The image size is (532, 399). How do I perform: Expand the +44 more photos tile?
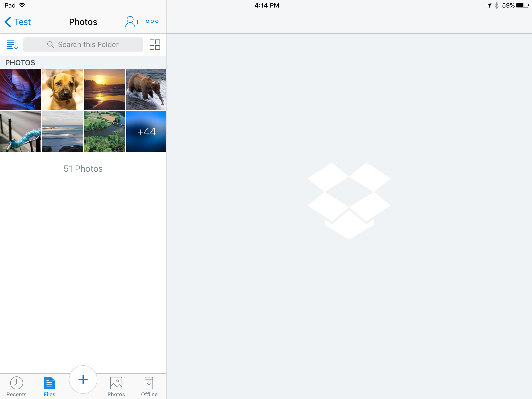click(146, 131)
